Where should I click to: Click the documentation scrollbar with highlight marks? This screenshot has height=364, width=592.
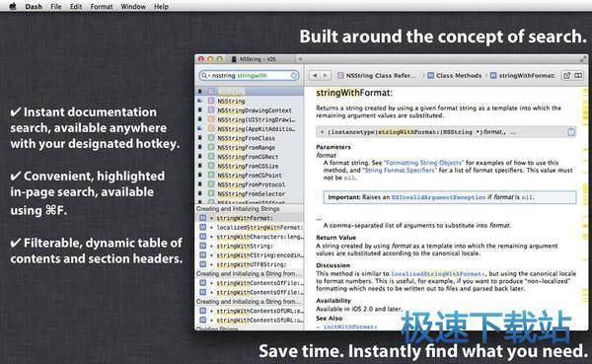pos(585,208)
